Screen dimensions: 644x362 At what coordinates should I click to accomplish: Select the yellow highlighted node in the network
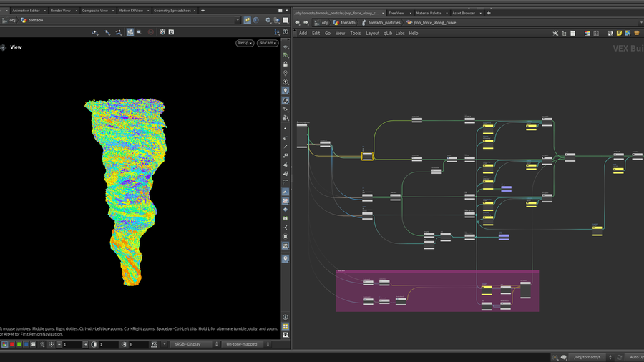[367, 155]
